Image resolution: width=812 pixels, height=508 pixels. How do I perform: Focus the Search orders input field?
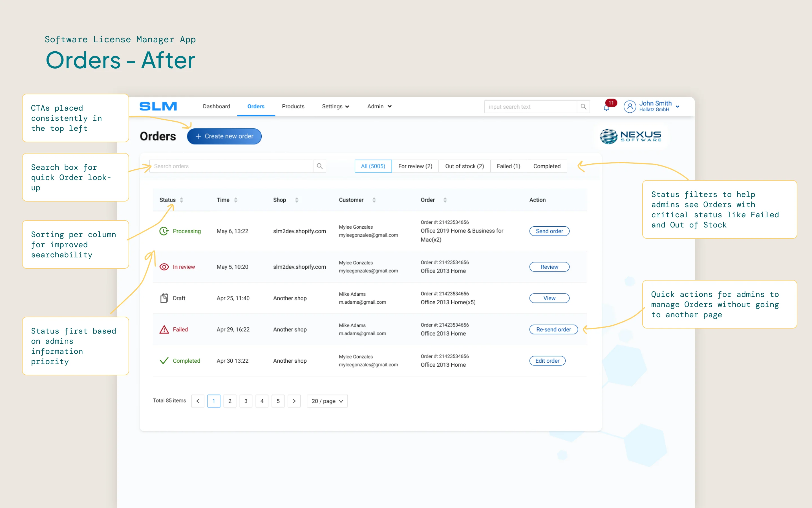(231, 166)
